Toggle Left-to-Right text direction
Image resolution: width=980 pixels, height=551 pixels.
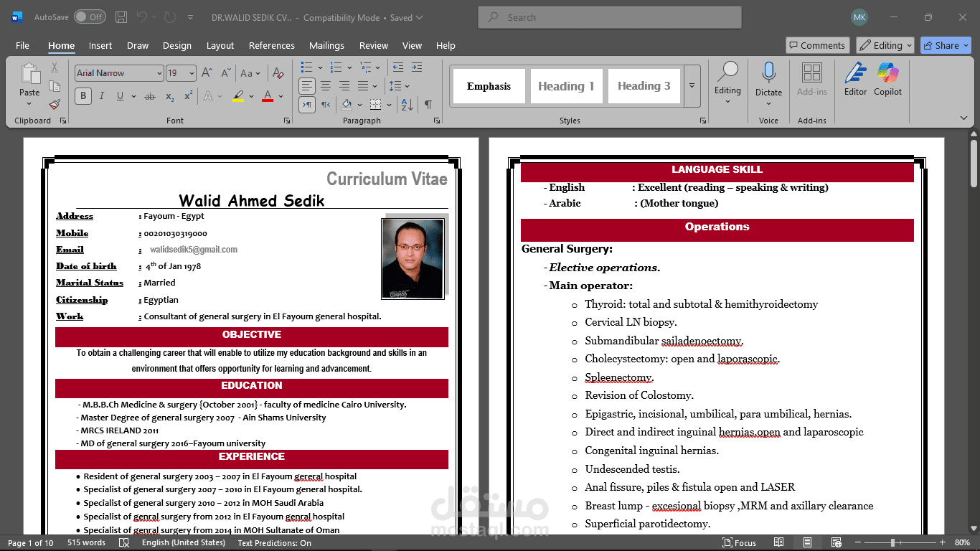click(307, 105)
